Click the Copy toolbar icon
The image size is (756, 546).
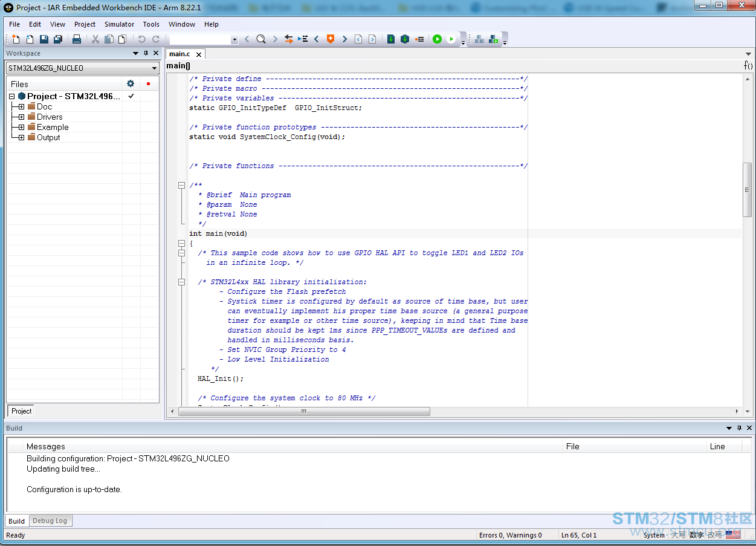click(109, 39)
